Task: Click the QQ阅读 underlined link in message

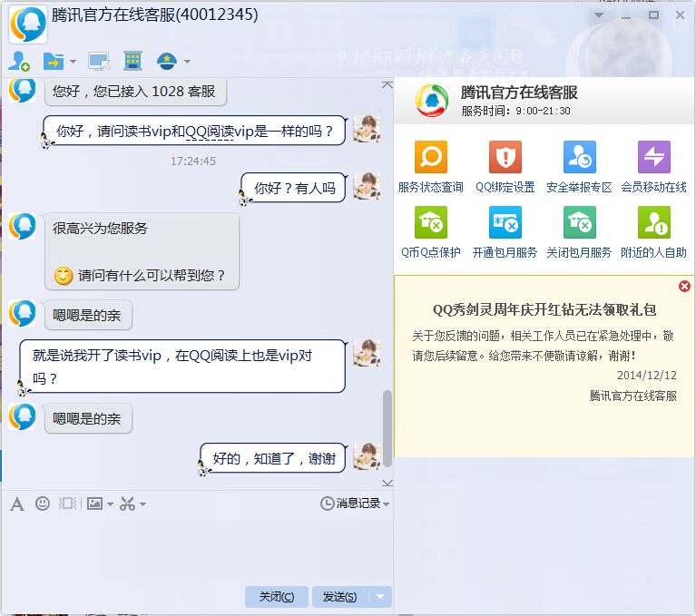Action: pyautogui.click(x=210, y=132)
